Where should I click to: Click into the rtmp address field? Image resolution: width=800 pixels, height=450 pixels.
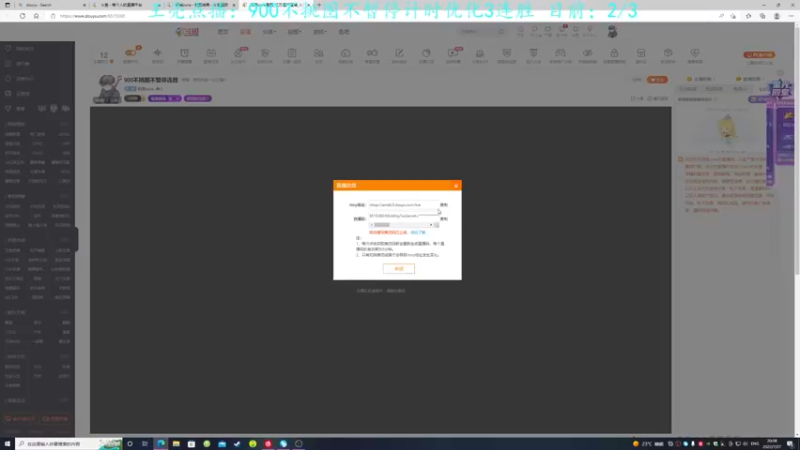[x=403, y=205]
